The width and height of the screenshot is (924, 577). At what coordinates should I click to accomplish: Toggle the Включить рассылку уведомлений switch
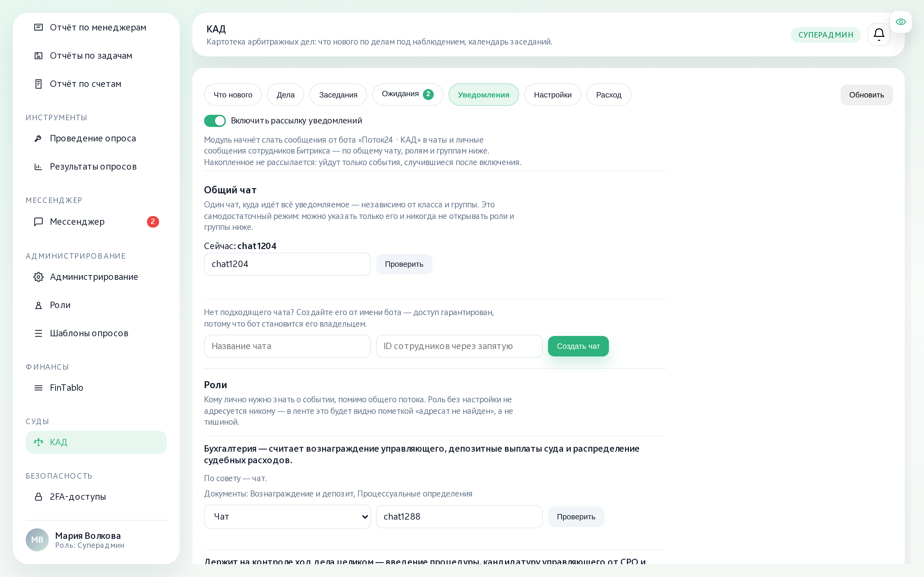point(215,121)
